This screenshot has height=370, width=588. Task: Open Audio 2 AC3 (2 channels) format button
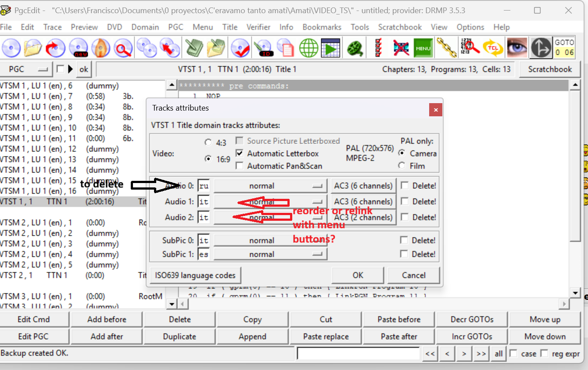coord(363,217)
